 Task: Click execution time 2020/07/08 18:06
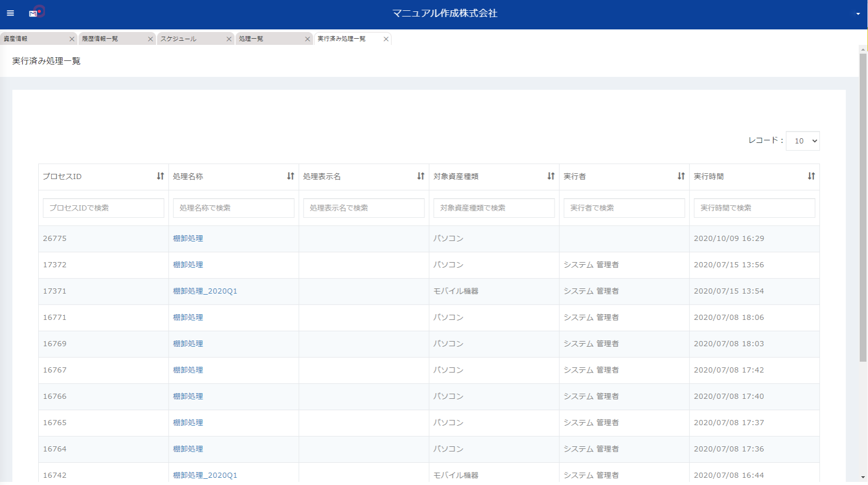(729, 317)
